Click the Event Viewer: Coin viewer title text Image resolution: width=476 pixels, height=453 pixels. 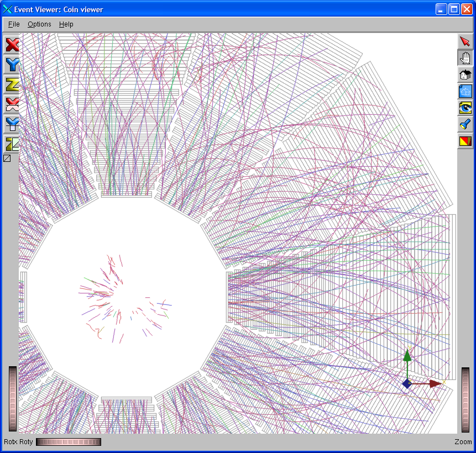pos(59,10)
